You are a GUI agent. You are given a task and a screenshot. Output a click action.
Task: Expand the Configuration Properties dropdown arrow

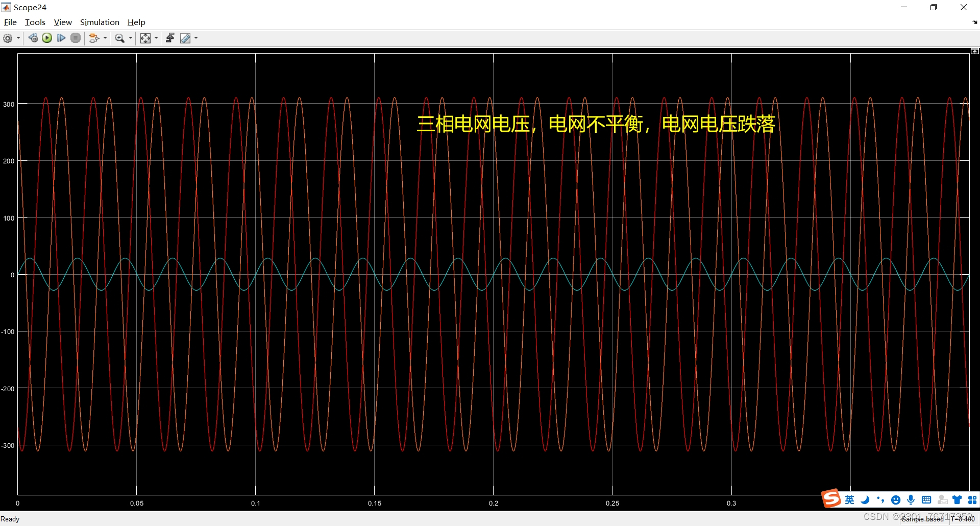[x=18, y=38]
